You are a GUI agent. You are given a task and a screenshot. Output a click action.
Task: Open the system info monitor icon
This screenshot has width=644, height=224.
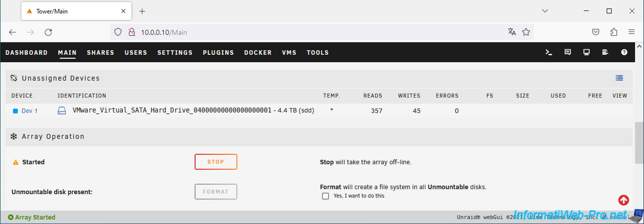pos(586,52)
